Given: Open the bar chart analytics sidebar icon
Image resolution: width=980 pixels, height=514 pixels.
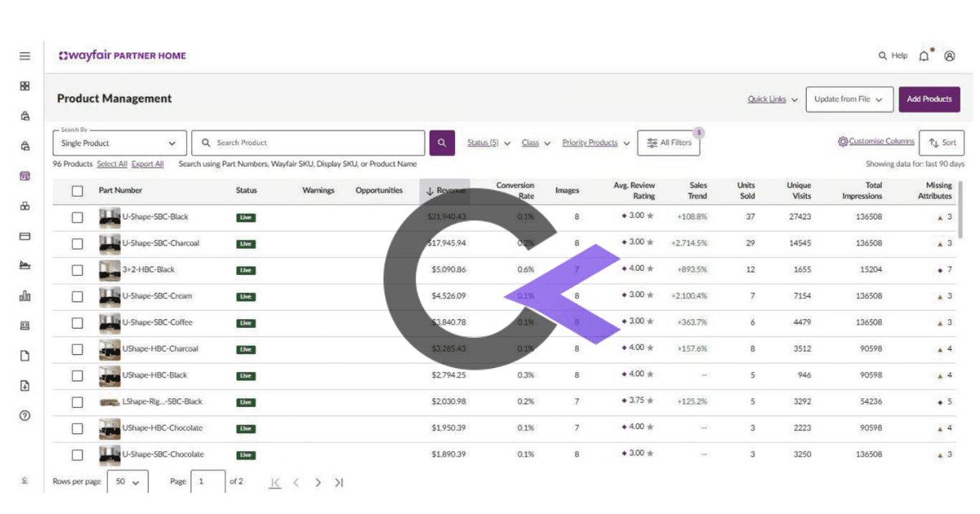Looking at the screenshot, I should 24,296.
